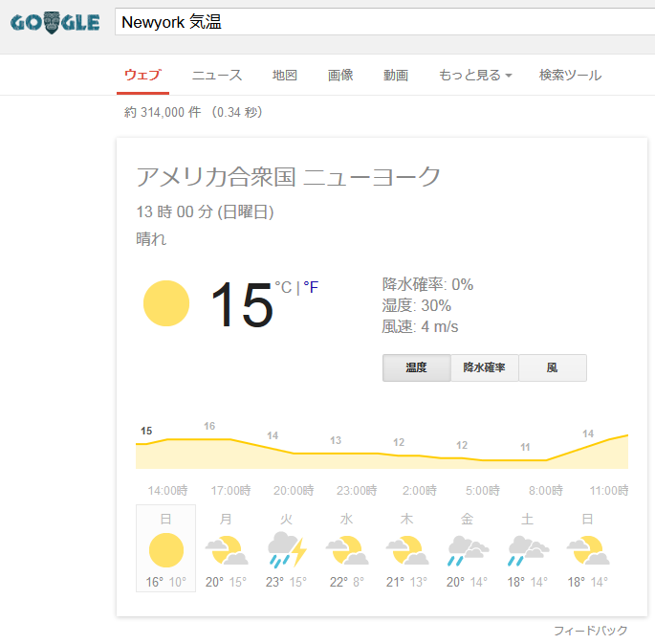Open the 動画 tab
The height and width of the screenshot is (644, 655).
coord(396,76)
